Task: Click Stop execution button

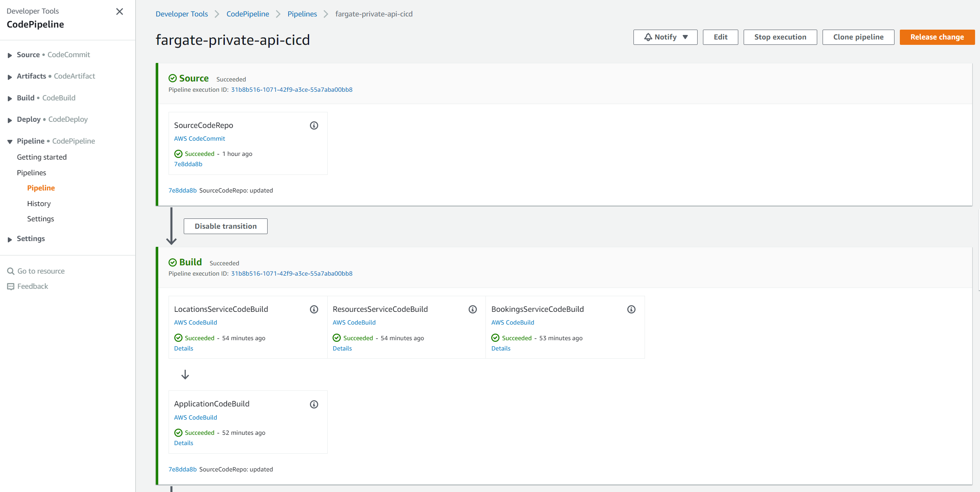Action: click(780, 37)
